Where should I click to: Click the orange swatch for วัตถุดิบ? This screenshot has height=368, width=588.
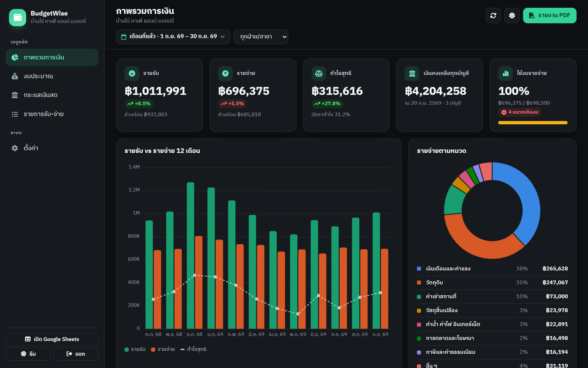pos(419,282)
